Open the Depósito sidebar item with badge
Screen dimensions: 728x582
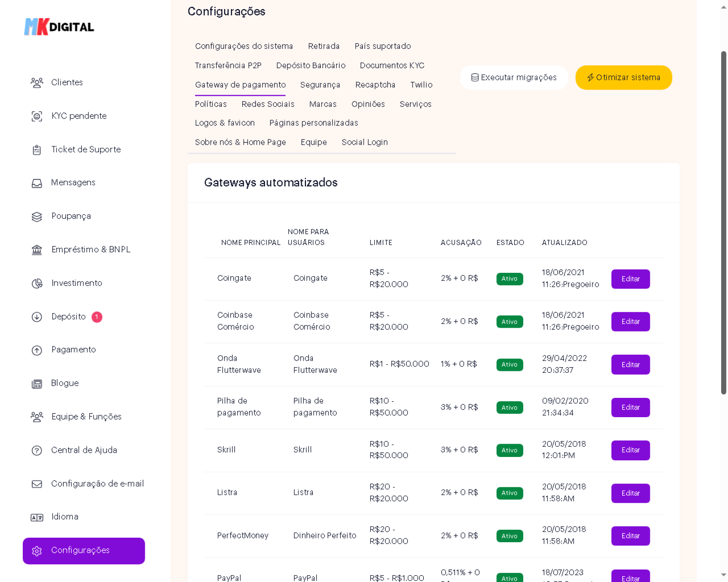tap(69, 317)
